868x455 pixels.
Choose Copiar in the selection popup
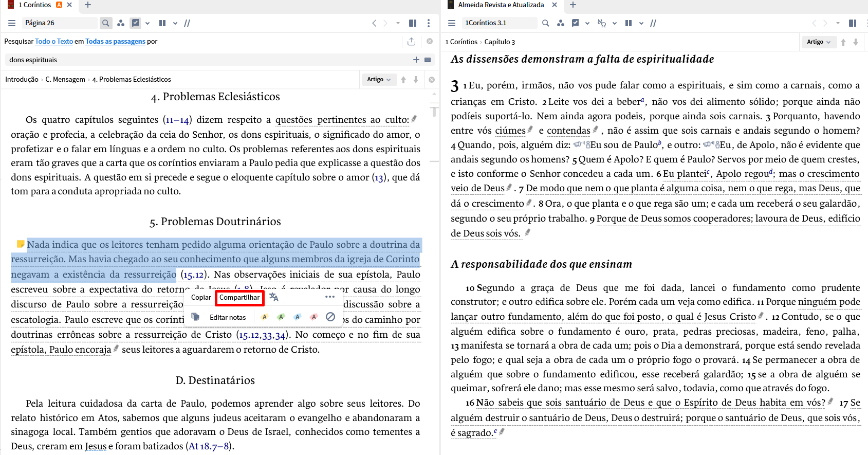coord(201,298)
